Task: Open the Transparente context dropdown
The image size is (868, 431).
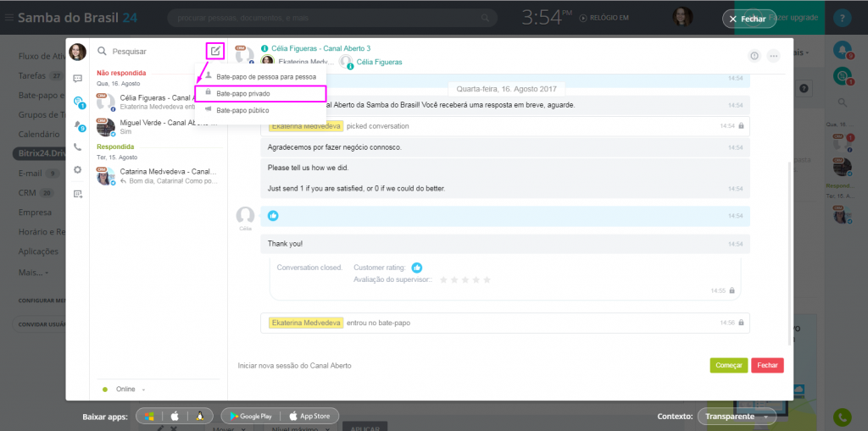Action: point(737,417)
